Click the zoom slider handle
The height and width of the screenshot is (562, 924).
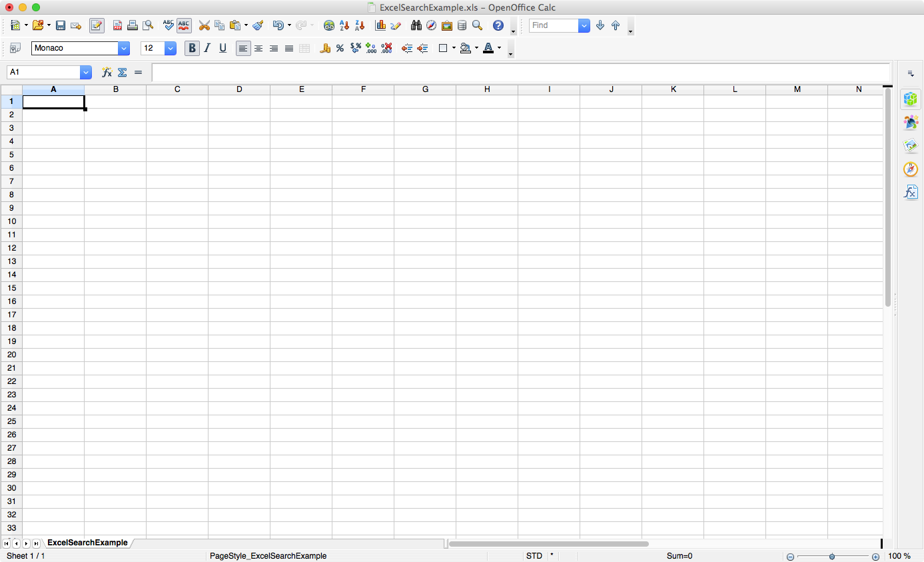click(x=832, y=556)
